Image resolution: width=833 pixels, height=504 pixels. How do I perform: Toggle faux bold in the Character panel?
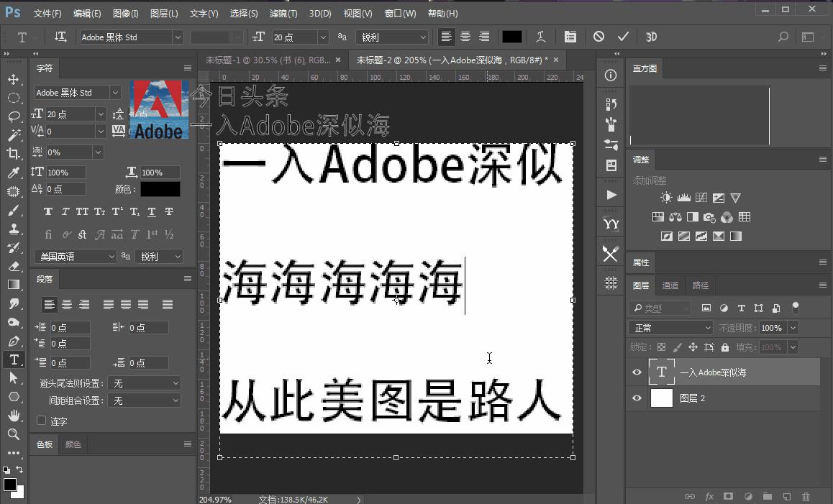[47, 211]
